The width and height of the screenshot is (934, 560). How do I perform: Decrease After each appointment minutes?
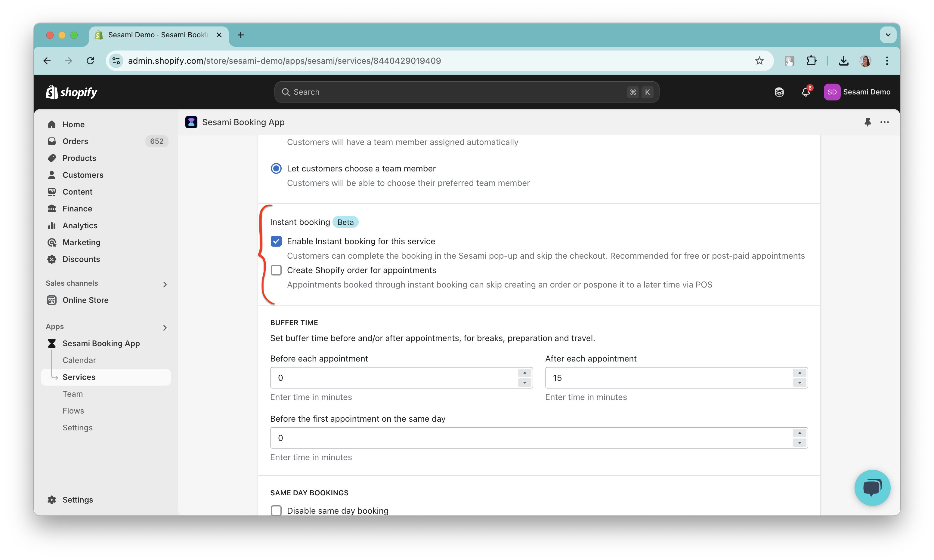pyautogui.click(x=799, y=383)
